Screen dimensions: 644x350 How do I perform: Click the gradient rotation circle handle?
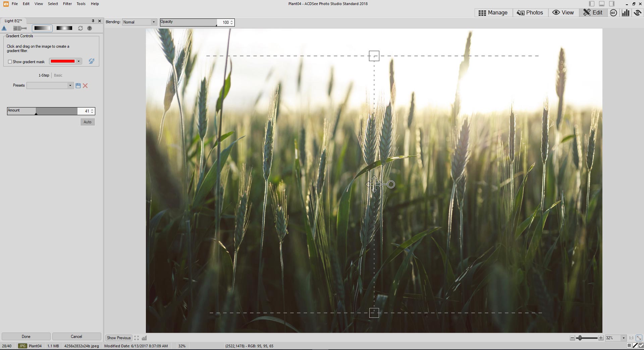click(x=391, y=184)
